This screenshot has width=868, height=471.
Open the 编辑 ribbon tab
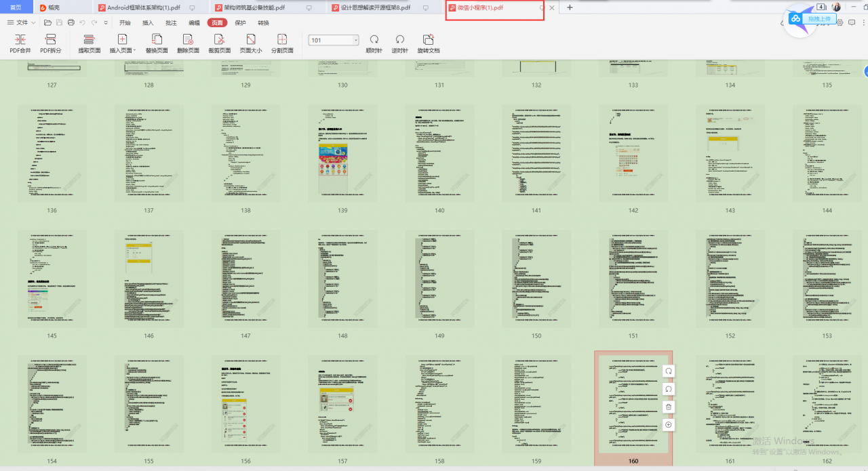coord(194,22)
